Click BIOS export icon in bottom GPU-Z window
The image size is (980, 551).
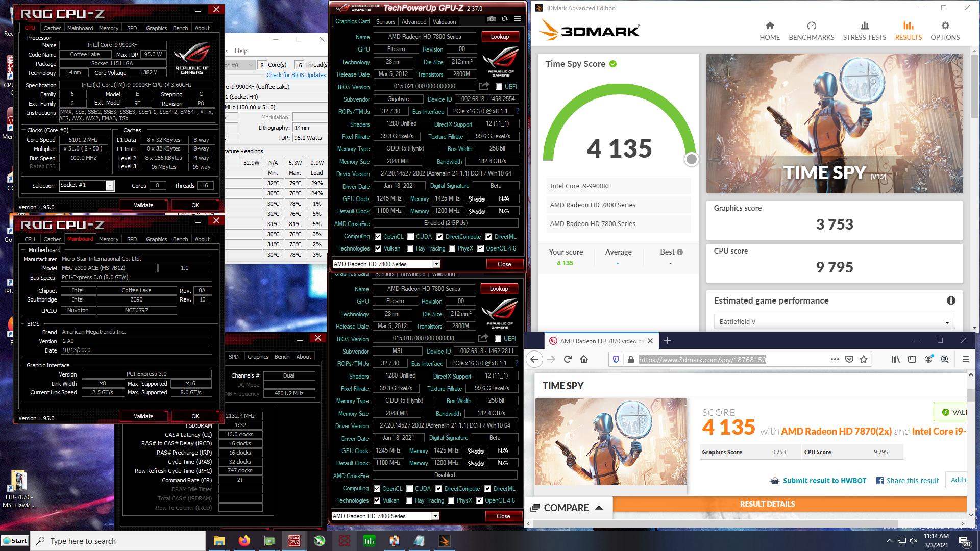pos(483,338)
